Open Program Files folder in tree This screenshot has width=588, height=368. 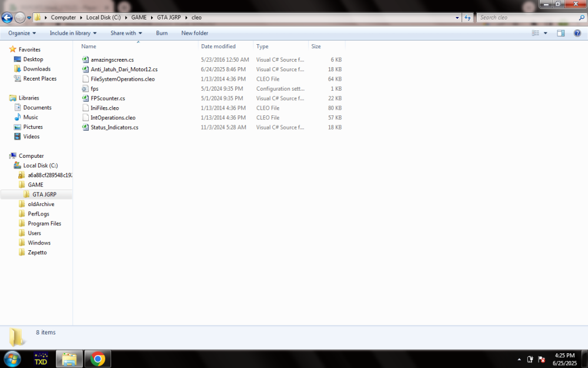tap(44, 224)
